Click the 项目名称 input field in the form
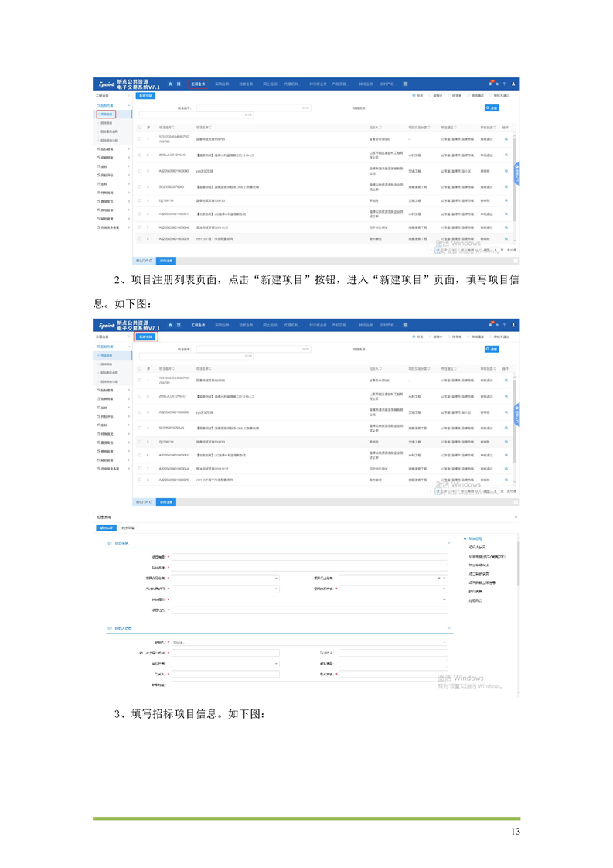Image resolution: width=613 pixels, height=868 pixels. click(308, 566)
